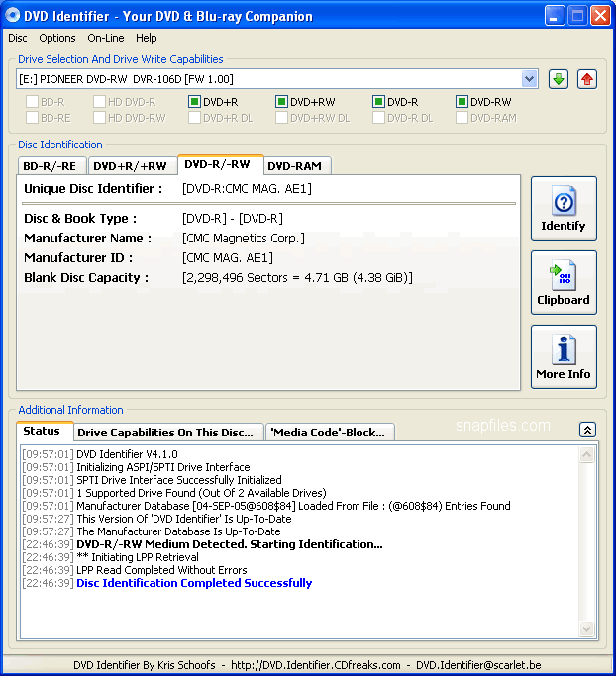The width and height of the screenshot is (616, 676).
Task: Minimize the DVD Identifier window
Action: 555,16
